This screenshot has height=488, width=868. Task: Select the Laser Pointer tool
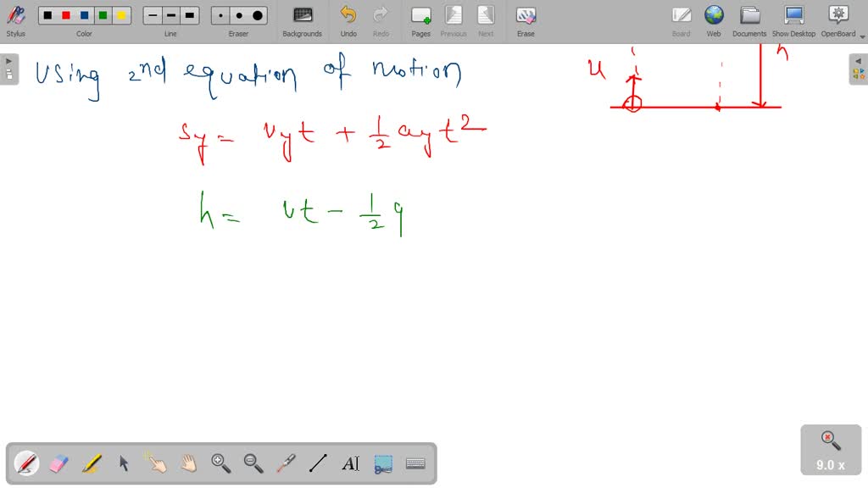pos(286,463)
